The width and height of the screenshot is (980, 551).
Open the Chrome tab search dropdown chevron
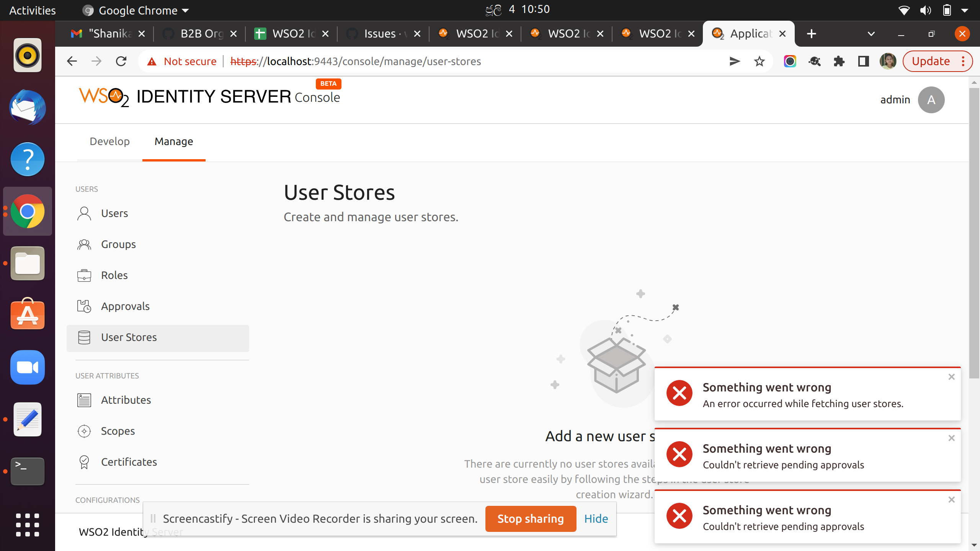click(871, 34)
